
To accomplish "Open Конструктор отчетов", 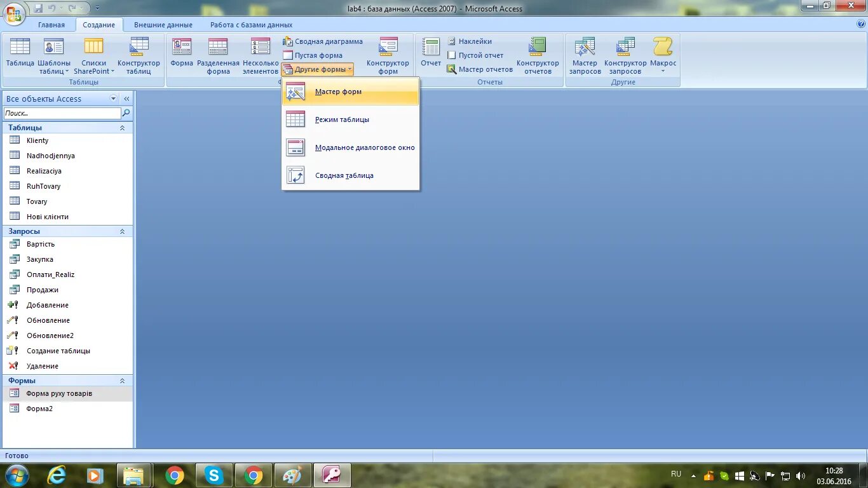I will [x=538, y=56].
